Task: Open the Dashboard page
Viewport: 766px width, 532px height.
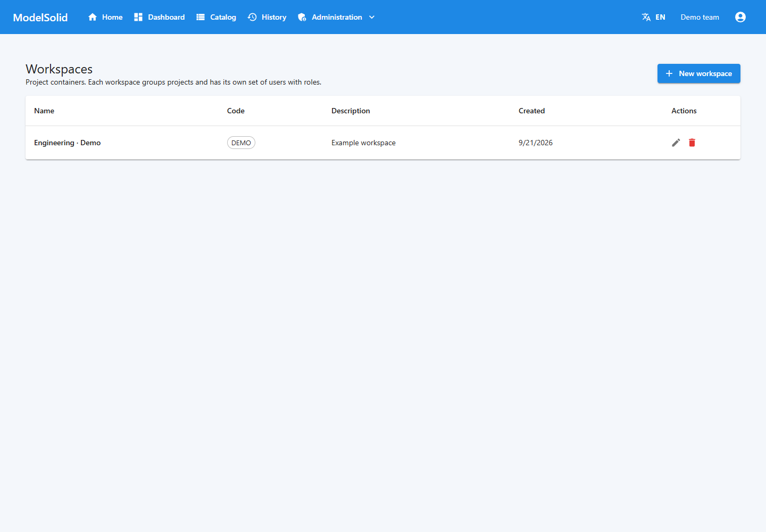Action: 160,17
